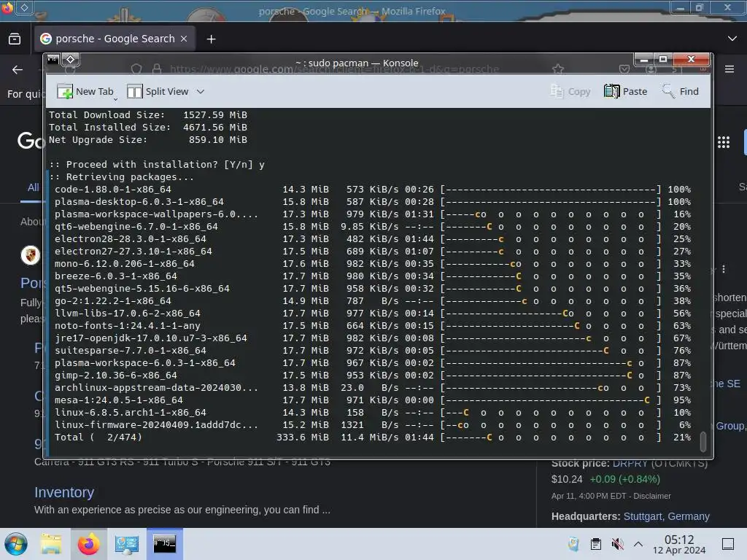Expand the Split View dropdown chevron
The image size is (747, 560).
pyautogui.click(x=201, y=91)
